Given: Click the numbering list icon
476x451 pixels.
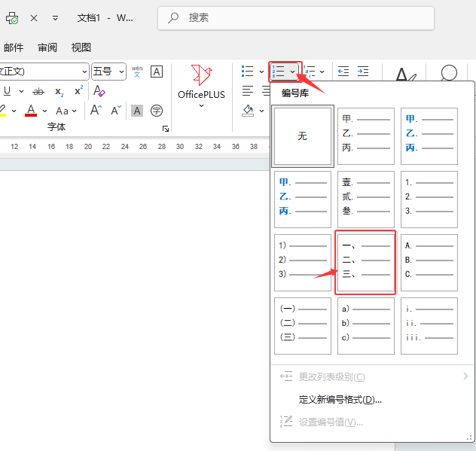Looking at the screenshot, I should [x=279, y=72].
